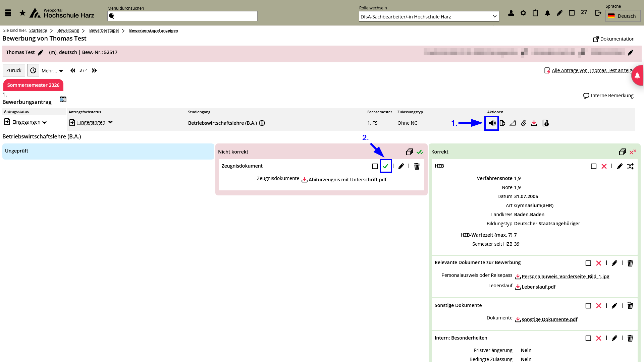Screen dimensions: 644x362
Task: Click the shuffle icon in HZB section
Action: point(630,166)
